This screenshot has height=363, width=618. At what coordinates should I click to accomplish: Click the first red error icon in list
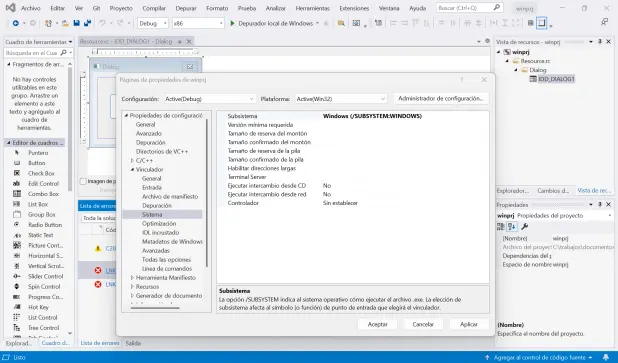(x=98, y=270)
